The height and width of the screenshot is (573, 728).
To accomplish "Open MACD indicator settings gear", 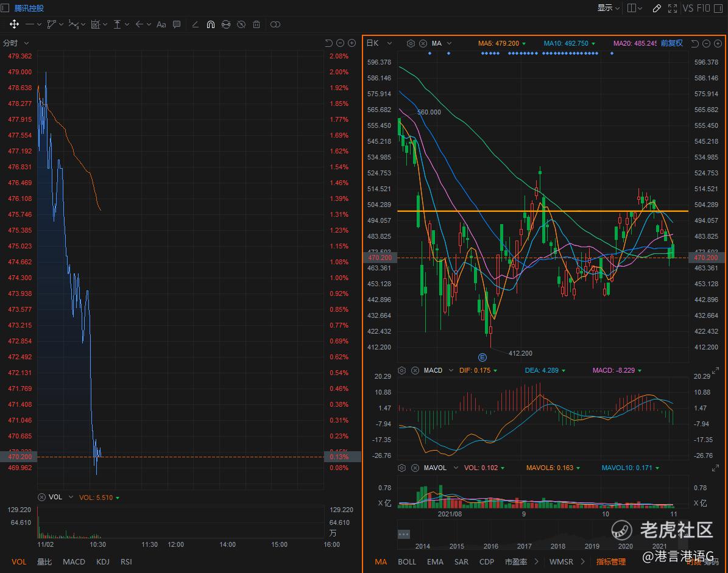I will click(x=401, y=370).
